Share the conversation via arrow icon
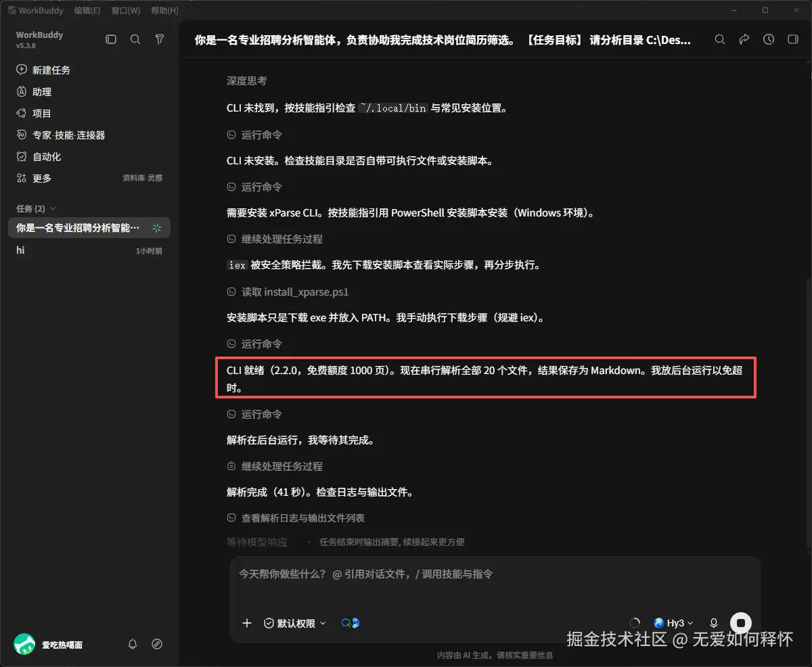This screenshot has width=812, height=667. pos(744,40)
